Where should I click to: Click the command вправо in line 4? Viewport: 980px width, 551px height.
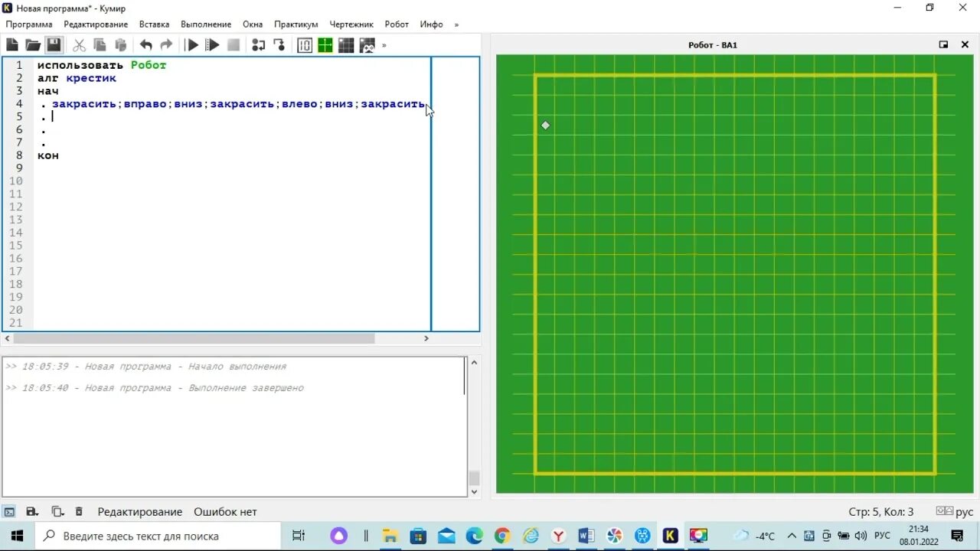(x=145, y=104)
